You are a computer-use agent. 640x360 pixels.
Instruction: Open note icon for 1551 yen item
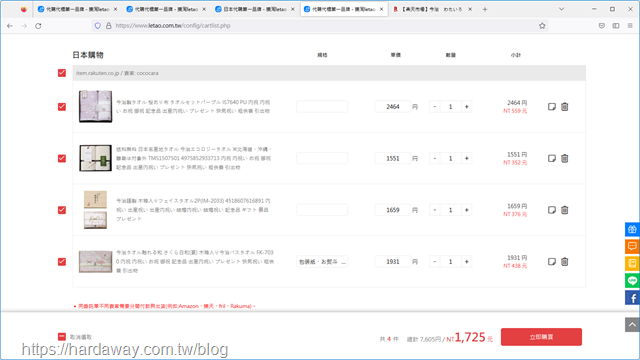tap(551, 158)
